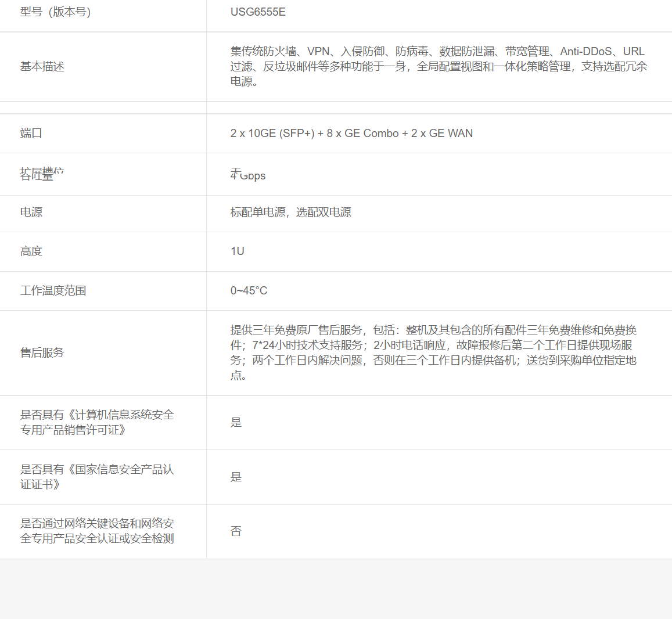Click '是' in the 销售许可证 row

pos(236,422)
